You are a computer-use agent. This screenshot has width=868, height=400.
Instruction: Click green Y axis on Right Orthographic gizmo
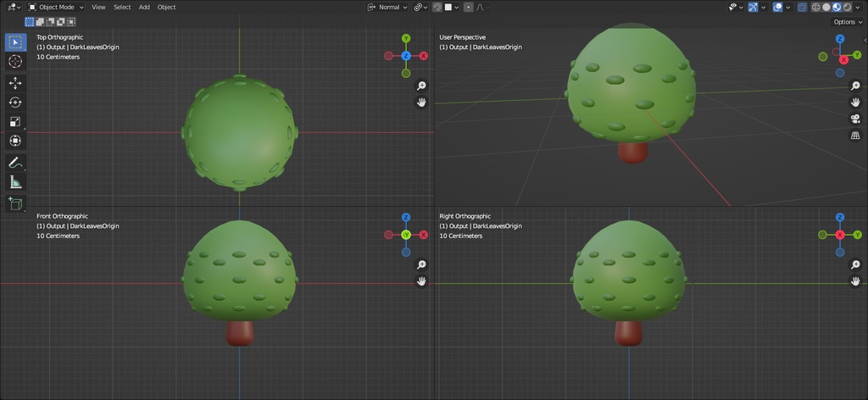tap(858, 235)
